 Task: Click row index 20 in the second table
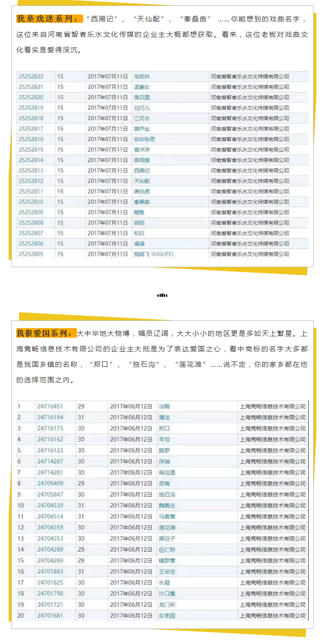point(20,616)
